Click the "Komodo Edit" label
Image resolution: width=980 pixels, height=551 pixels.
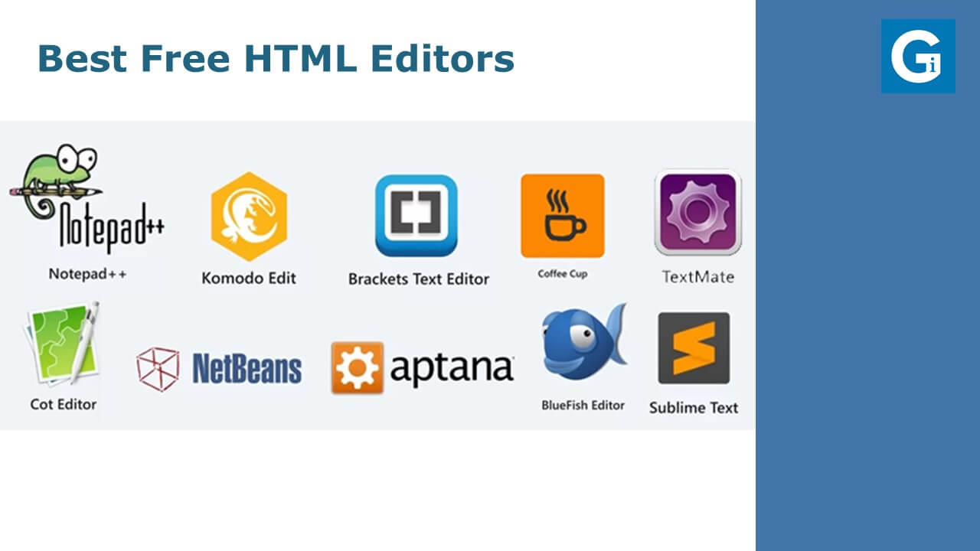pyautogui.click(x=249, y=278)
